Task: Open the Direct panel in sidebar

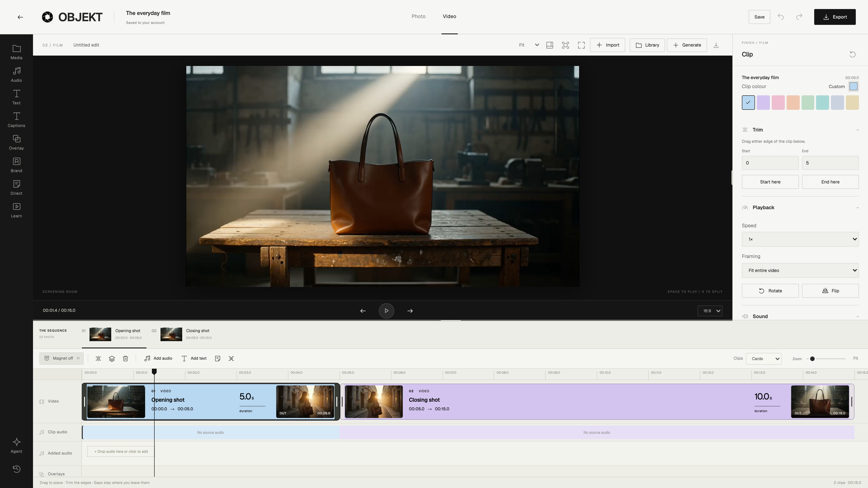Action: pyautogui.click(x=16, y=188)
